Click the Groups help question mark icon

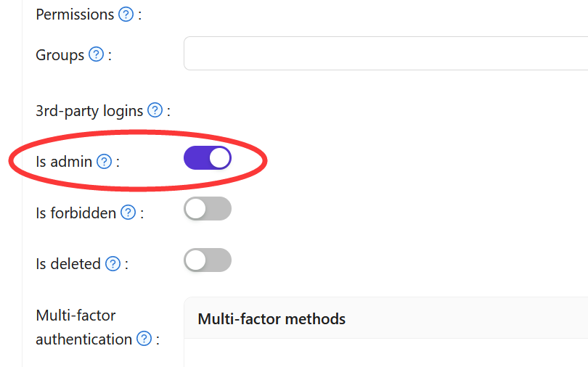97,54
